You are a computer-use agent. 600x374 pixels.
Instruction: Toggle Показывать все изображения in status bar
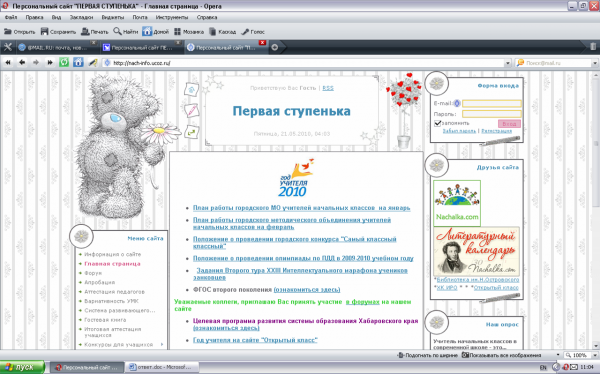click(x=501, y=355)
